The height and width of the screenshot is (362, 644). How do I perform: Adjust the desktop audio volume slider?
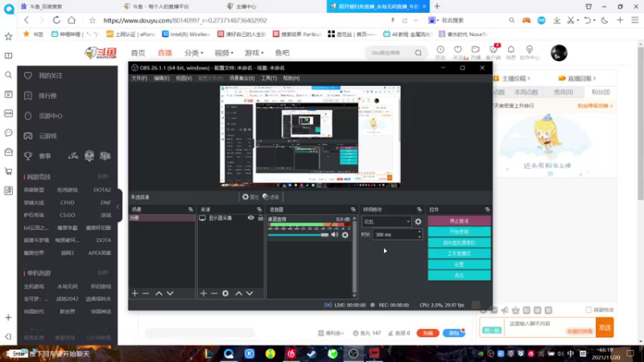298,235
